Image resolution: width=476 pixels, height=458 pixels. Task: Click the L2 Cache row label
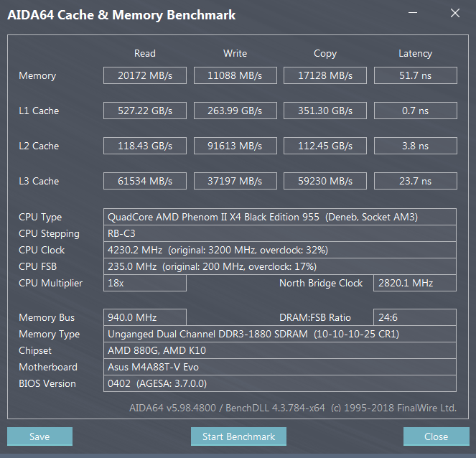point(39,146)
